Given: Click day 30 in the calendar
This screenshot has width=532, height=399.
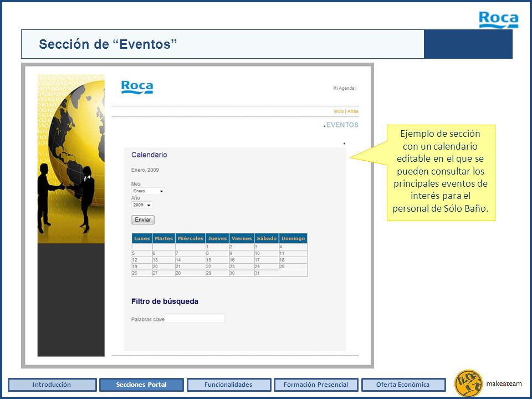Looking at the screenshot, I should click(242, 273).
